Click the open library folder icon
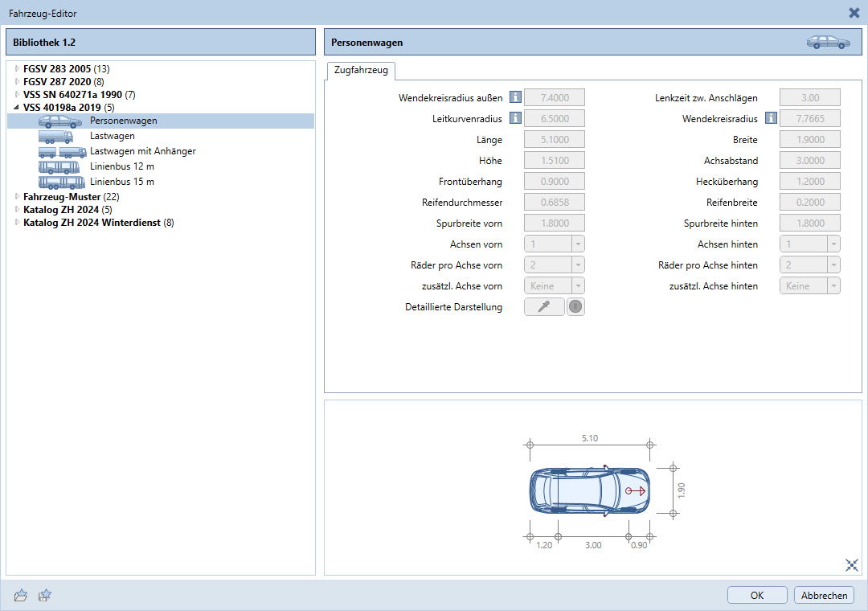Viewport: 868px width, 611px height. pos(22,596)
